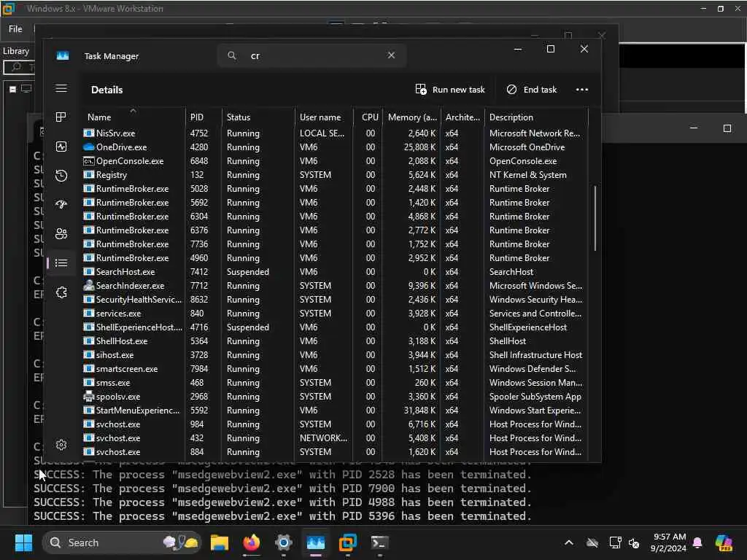
Task: Select the Registry process row
Action: tap(335, 175)
